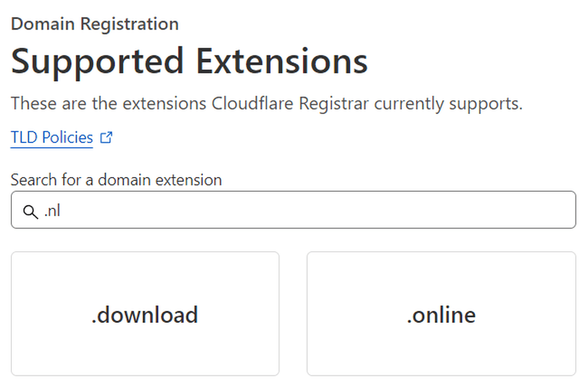588x386 pixels.
Task: Click "Cloudflare Registrar" in the description
Action: [290, 103]
